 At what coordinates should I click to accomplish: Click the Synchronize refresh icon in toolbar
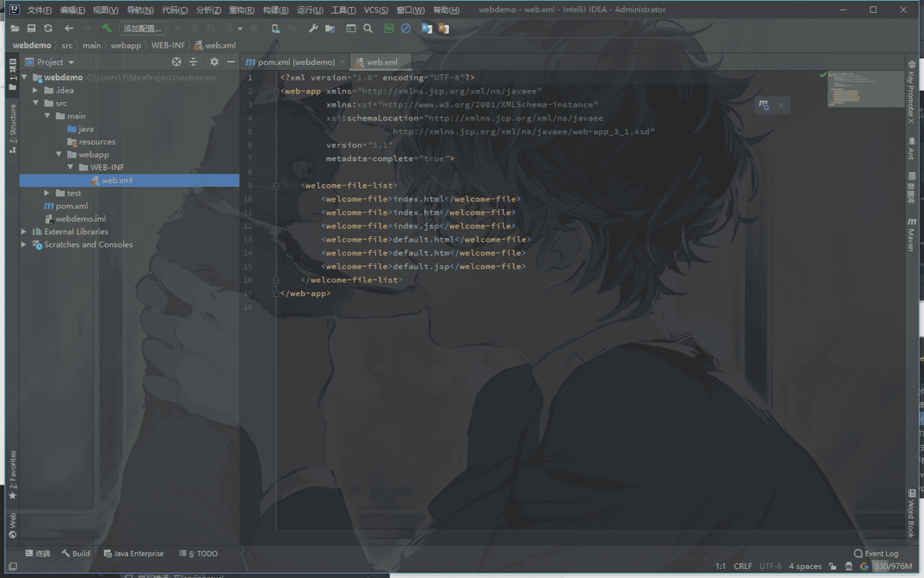(x=48, y=29)
